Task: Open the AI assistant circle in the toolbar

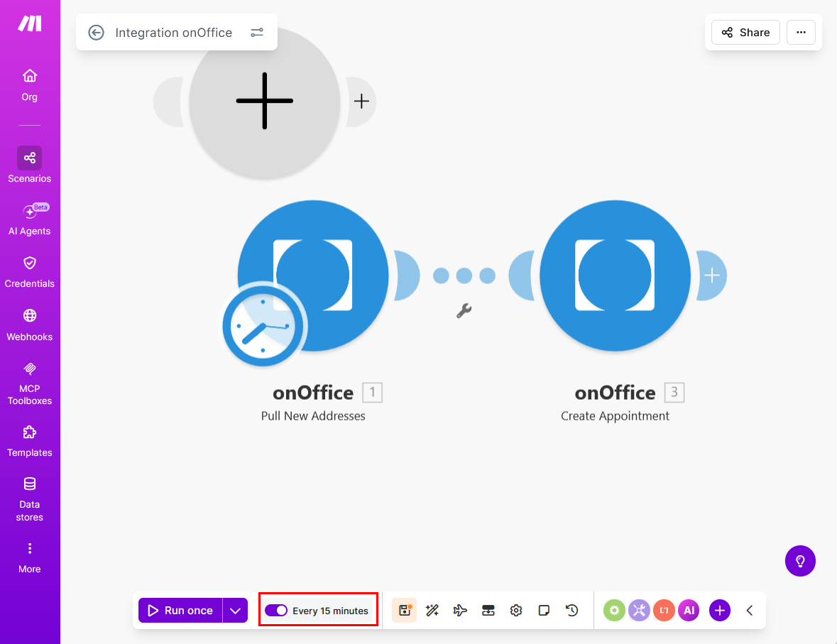Action: click(x=689, y=611)
